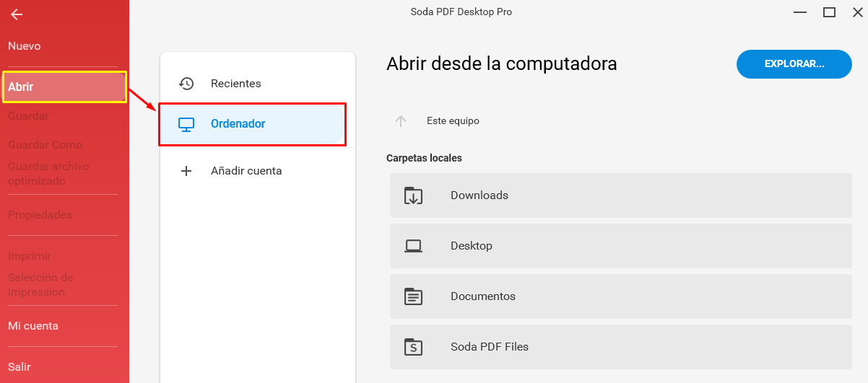Click the plus icon for Añadir cuenta
Viewport: 868px width, 383px height.
[186, 171]
